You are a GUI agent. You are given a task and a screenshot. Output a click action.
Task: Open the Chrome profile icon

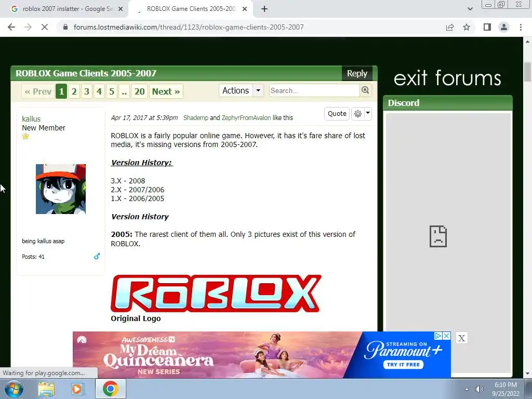504,27
